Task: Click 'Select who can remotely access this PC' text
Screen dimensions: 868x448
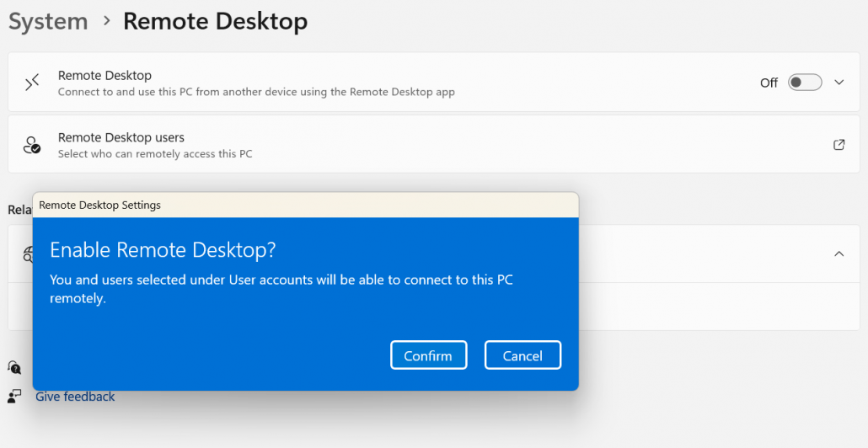Action: [x=155, y=154]
